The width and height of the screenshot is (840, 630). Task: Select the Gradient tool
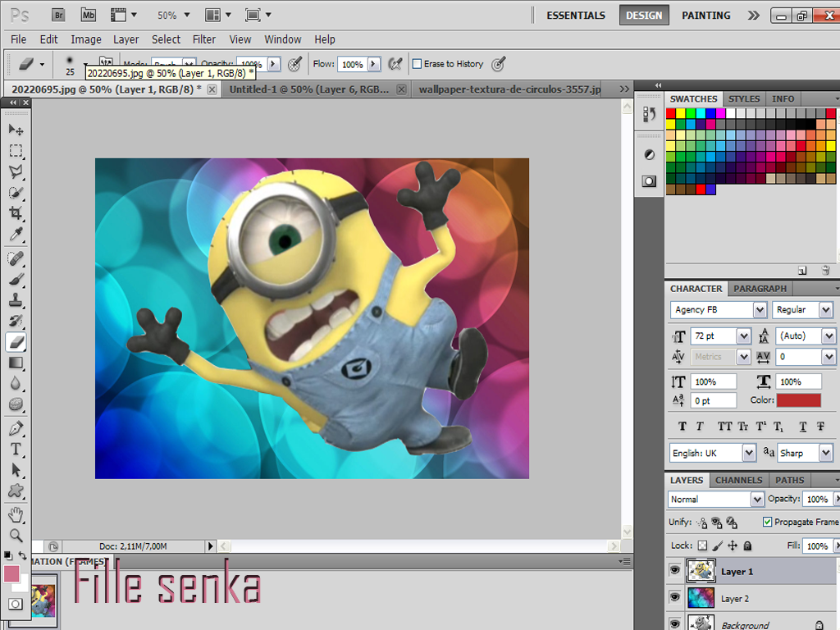pyautogui.click(x=16, y=363)
